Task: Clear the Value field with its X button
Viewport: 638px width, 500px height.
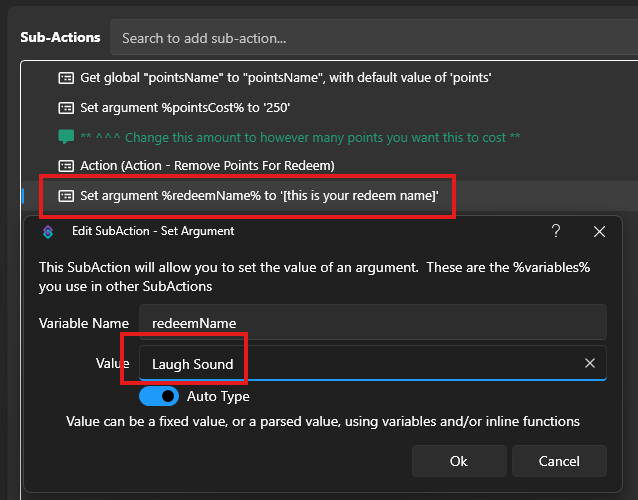Action: (590, 364)
